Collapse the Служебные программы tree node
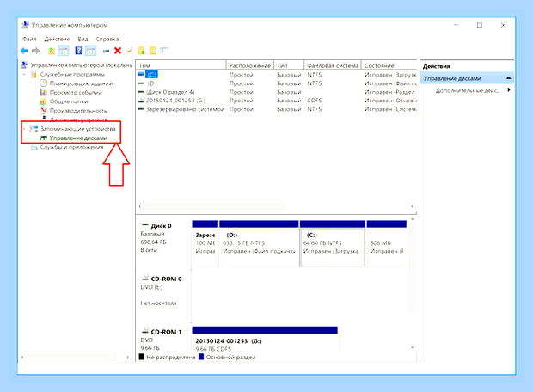 click(24, 74)
